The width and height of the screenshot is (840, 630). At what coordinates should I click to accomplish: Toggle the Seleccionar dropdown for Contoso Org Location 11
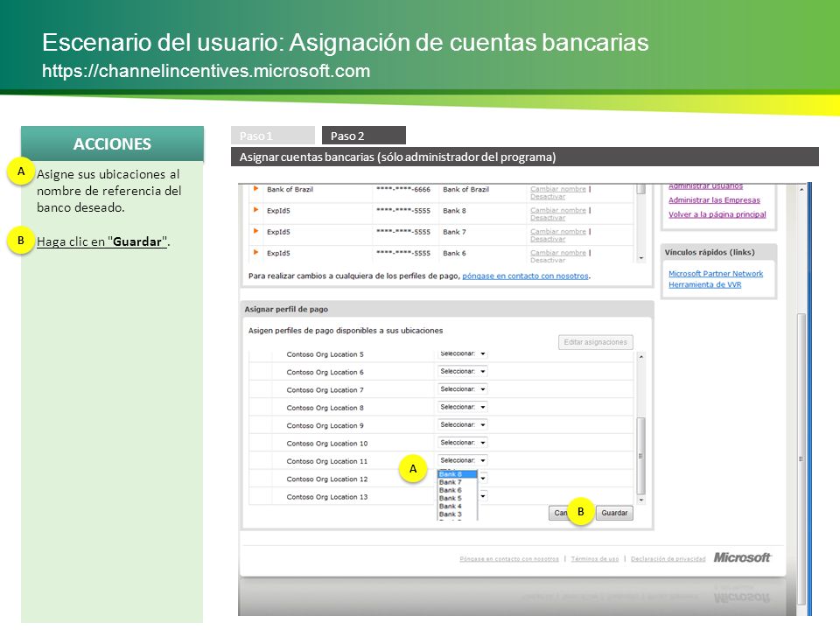pos(462,460)
